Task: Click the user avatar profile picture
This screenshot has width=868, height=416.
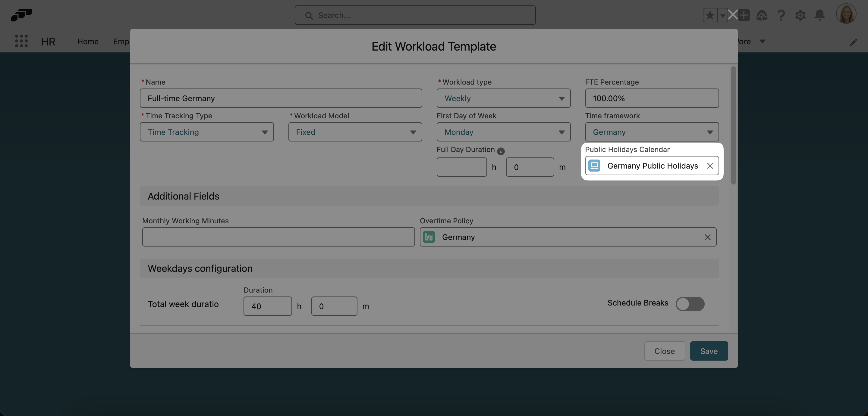Action: point(846,14)
